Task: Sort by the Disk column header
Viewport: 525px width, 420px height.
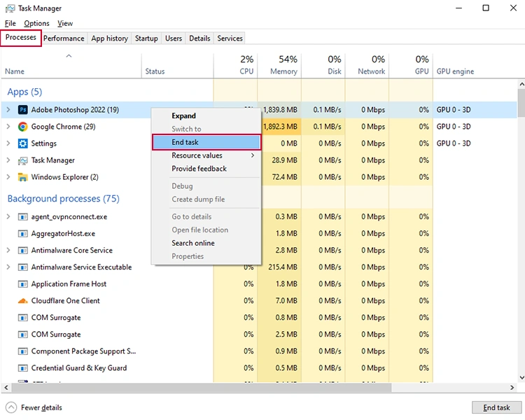Action: [323, 66]
